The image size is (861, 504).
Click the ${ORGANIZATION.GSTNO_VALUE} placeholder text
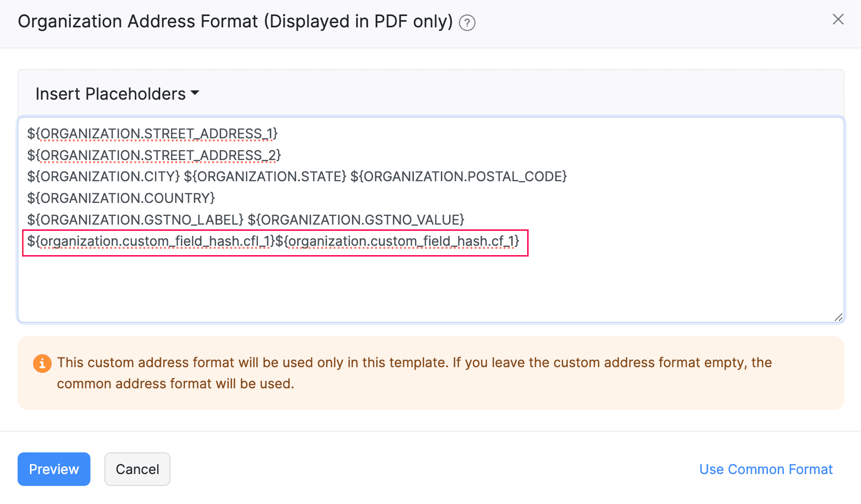[356, 220]
